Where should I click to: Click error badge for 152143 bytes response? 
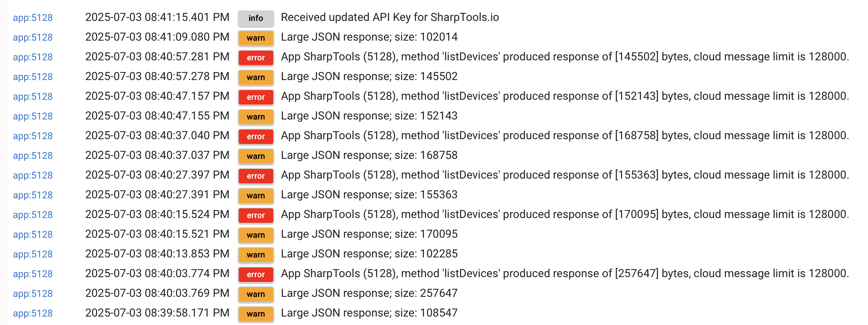point(256,97)
